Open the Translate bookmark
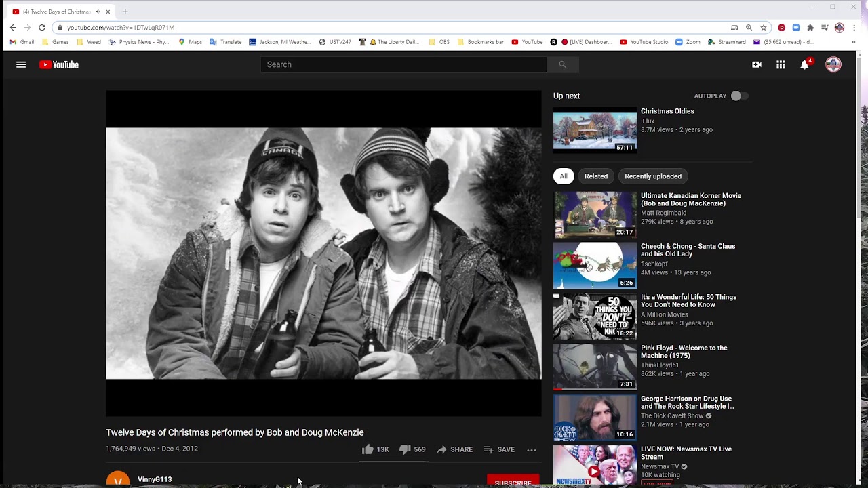Screen dimensions: 868x488 point(226,42)
